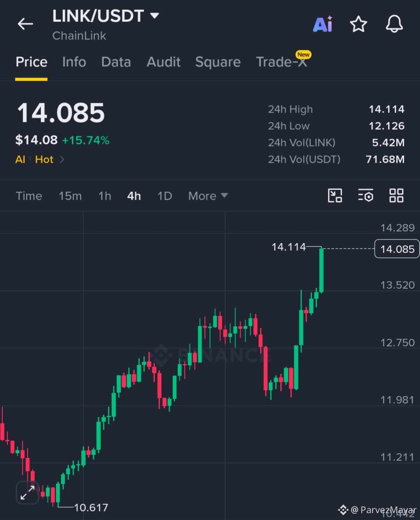The image size is (420, 520).
Task: Open the Audit tab
Action: click(x=163, y=62)
